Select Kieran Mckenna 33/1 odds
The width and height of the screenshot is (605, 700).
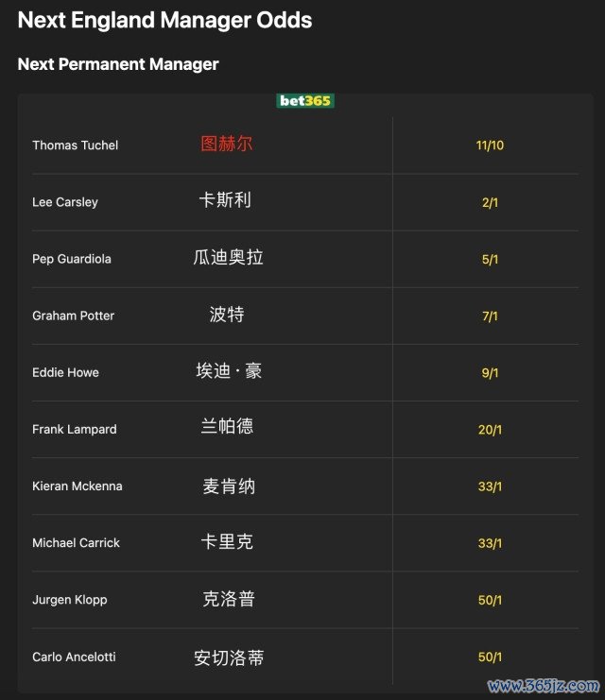490,487
